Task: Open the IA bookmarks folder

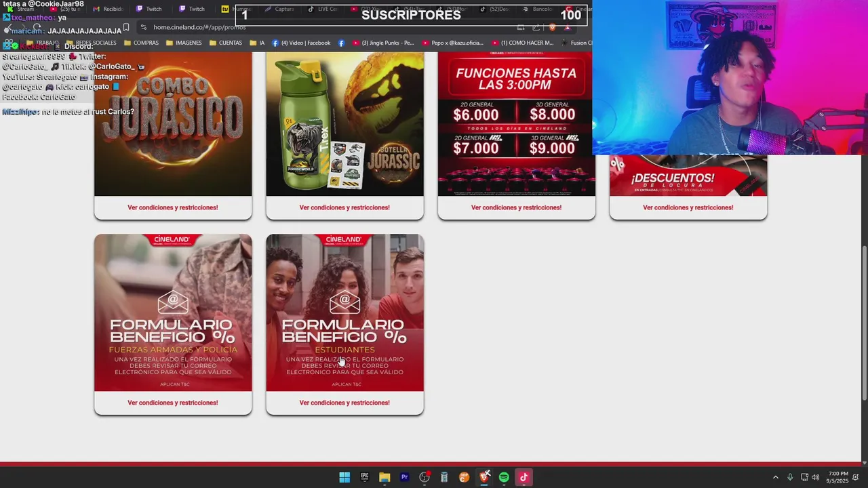Action: tap(257, 43)
